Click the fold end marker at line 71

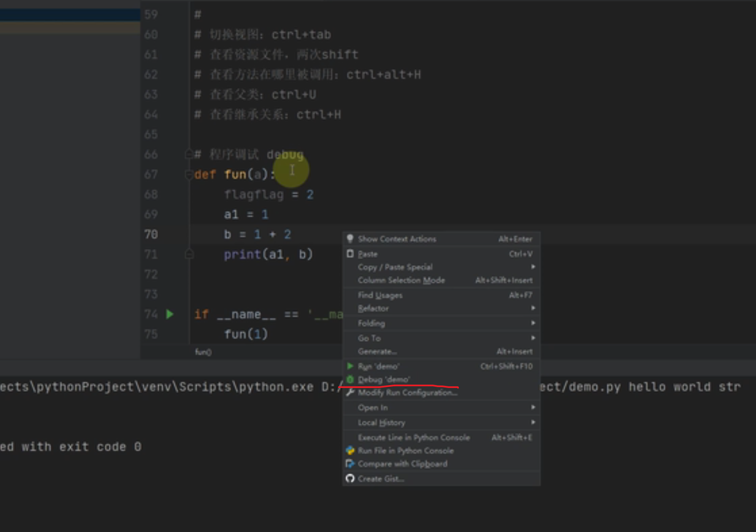pos(189,254)
